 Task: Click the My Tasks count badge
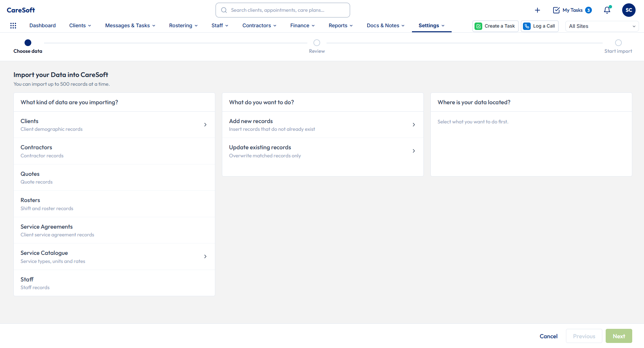pos(589,10)
